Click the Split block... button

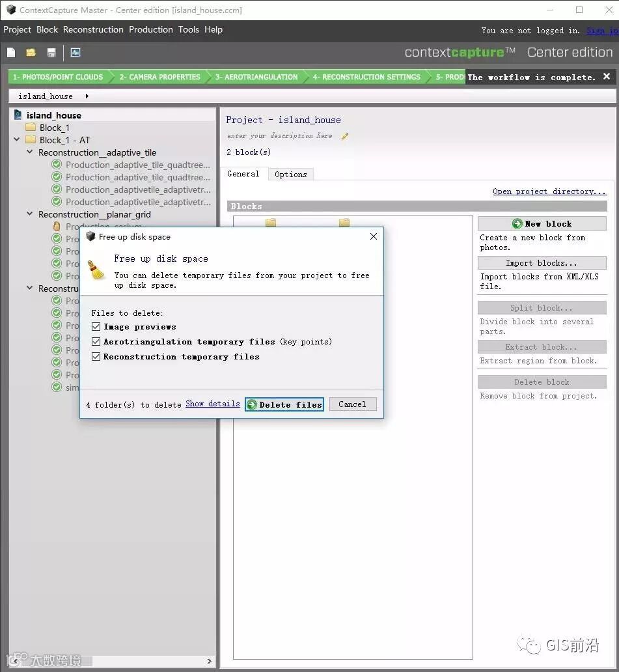(x=542, y=308)
